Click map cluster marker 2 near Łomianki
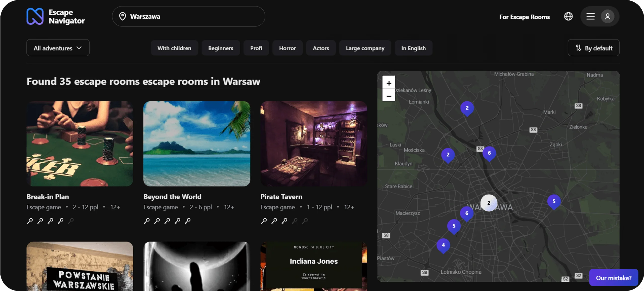The height and width of the screenshot is (291, 644). tap(467, 109)
